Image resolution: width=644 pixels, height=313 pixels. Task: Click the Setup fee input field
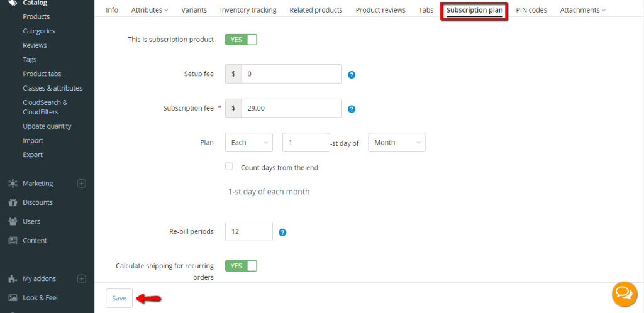[x=292, y=74]
